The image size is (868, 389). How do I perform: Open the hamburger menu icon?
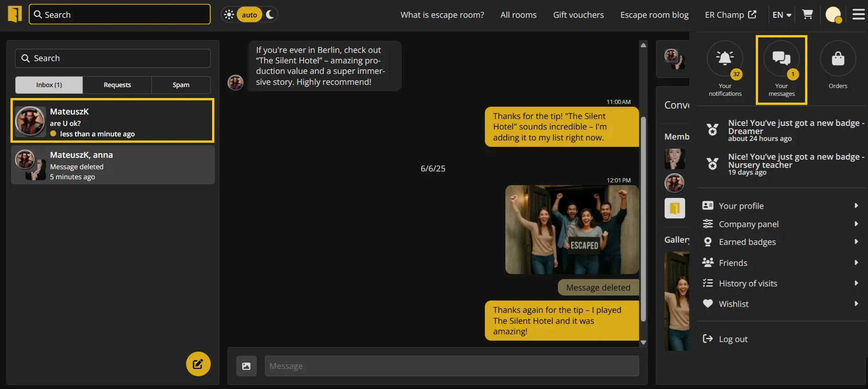click(858, 15)
